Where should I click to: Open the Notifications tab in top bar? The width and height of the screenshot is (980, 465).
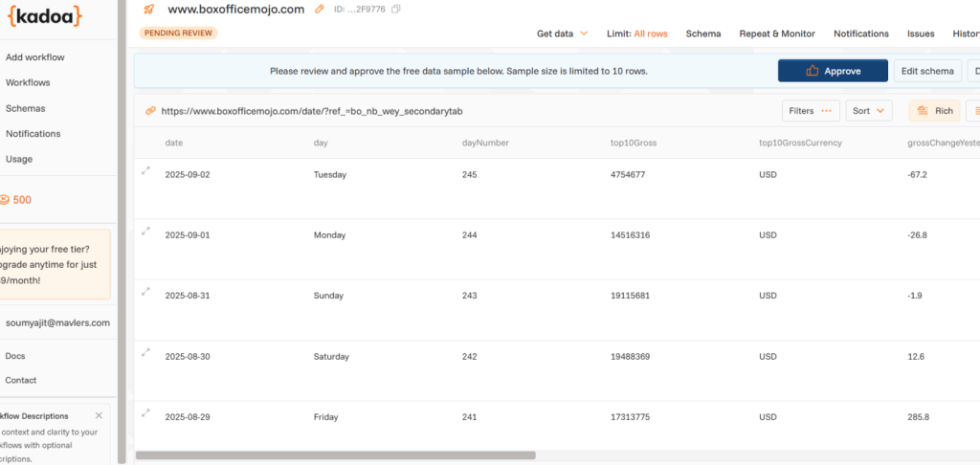[x=860, y=33]
